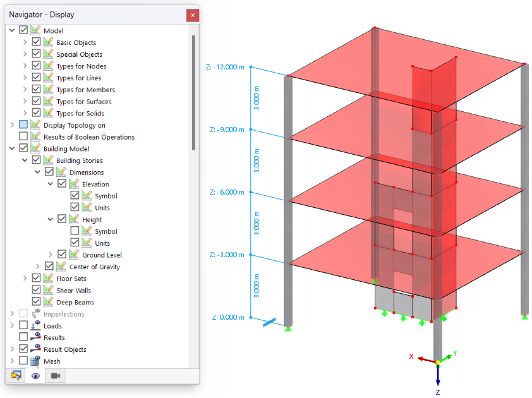Expand the Ground Level node
Viewport: 532px width, 398px height.
(51, 255)
